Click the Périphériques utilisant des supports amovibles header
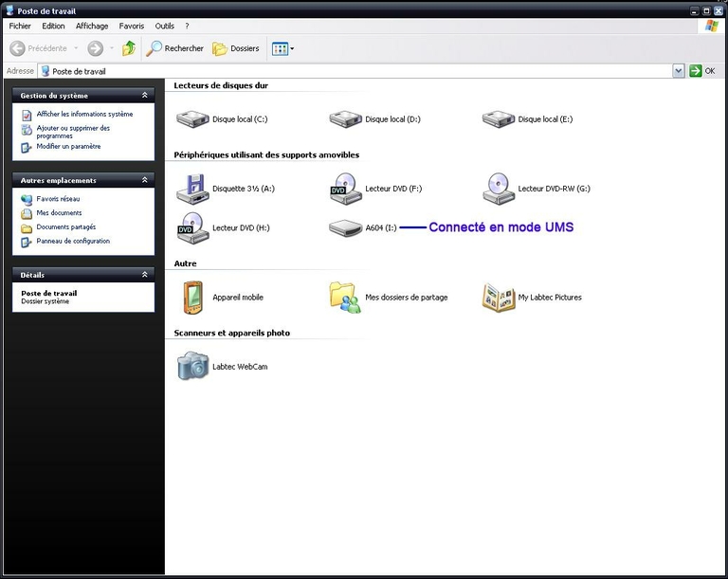The width and height of the screenshot is (728, 579). (266, 155)
